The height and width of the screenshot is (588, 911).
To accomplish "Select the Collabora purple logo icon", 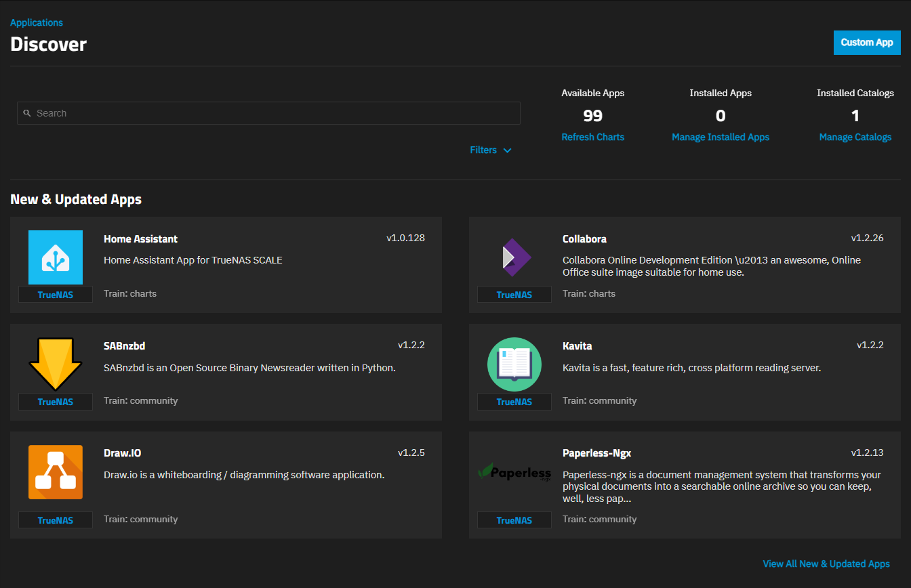I will 514,257.
